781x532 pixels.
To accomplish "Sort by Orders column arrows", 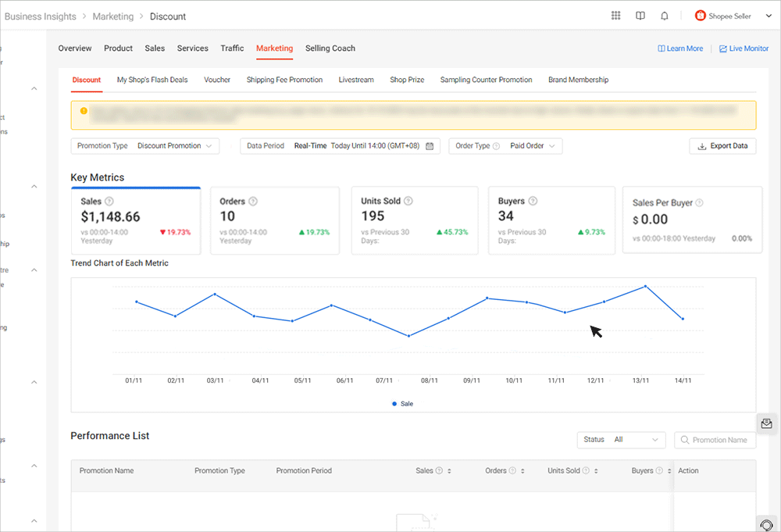I will [522, 471].
